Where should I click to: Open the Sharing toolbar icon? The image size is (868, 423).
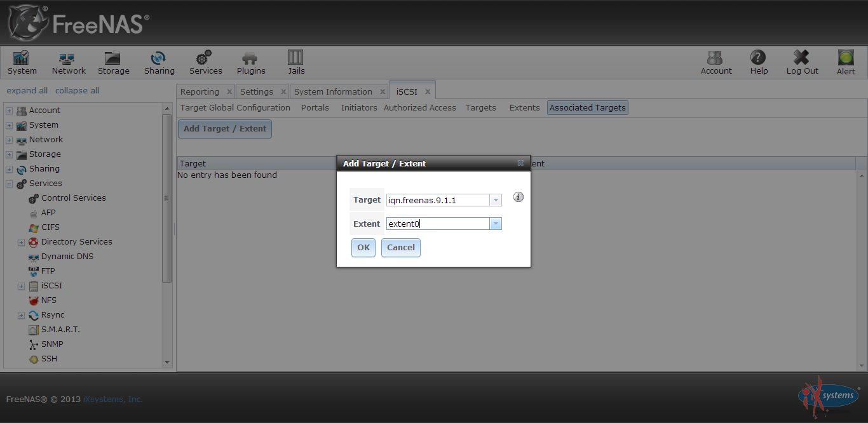159,63
